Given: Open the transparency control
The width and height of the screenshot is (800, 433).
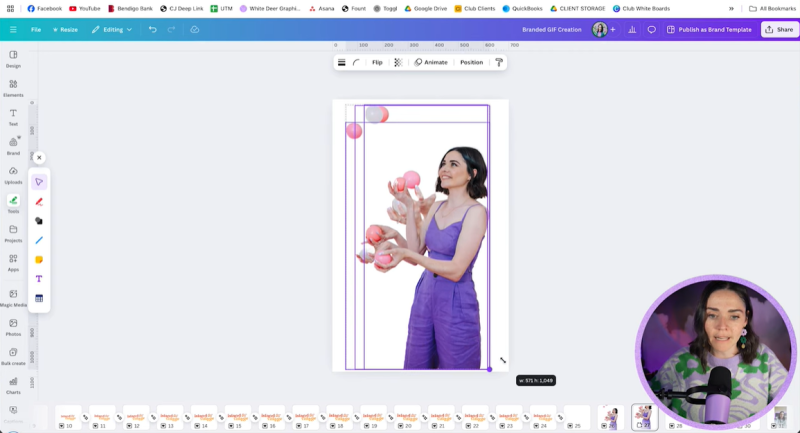Looking at the screenshot, I should [398, 62].
